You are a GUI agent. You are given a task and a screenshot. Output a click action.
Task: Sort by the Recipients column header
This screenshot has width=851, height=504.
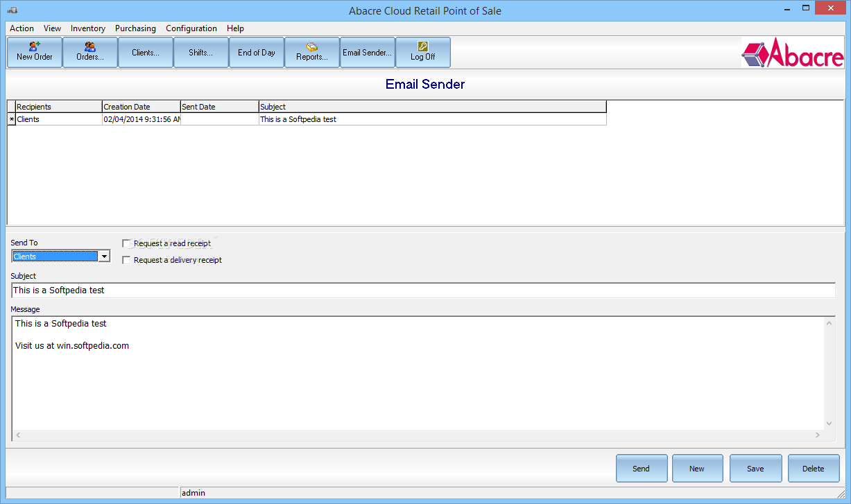point(58,107)
